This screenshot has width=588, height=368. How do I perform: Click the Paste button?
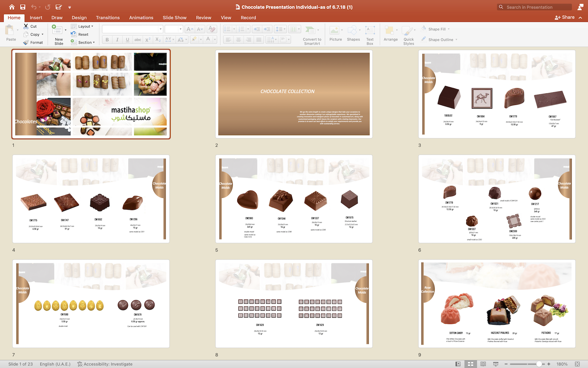[11, 33]
